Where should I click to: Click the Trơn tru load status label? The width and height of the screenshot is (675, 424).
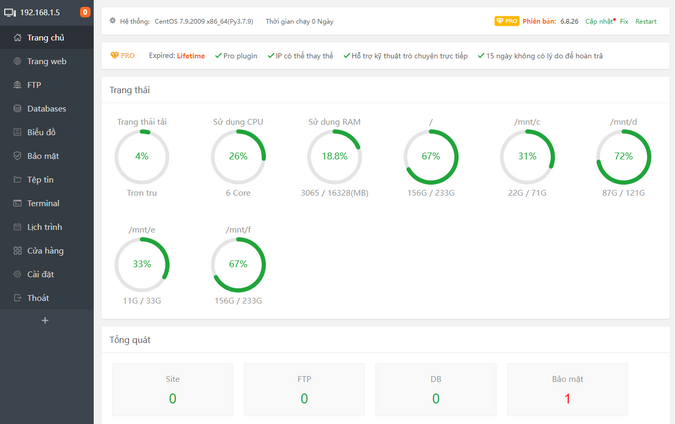142,193
